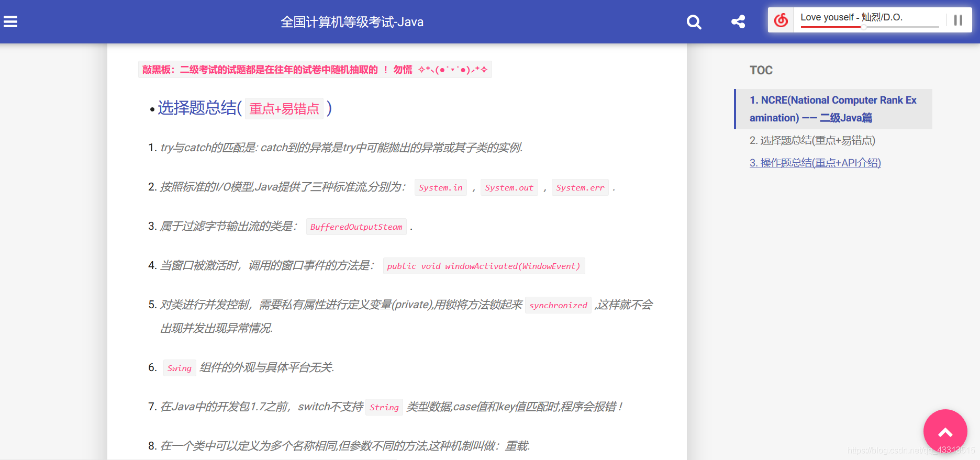
Task: Click item 1 text about try与catch
Action: coord(341,148)
